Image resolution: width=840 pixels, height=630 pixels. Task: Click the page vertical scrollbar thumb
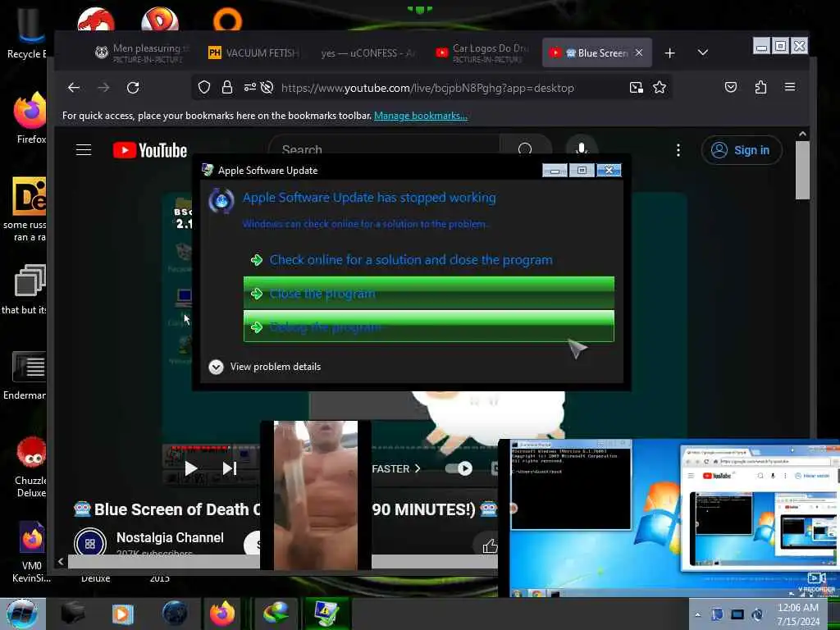802,170
